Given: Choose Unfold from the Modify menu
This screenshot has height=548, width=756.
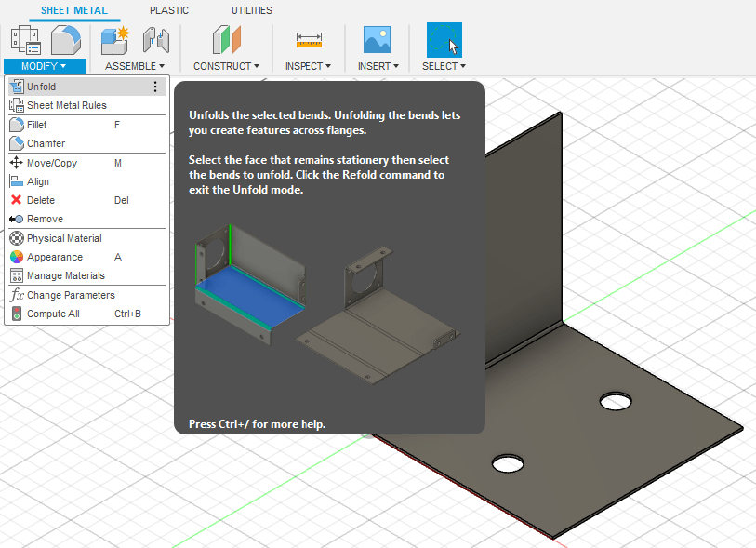Looking at the screenshot, I should tap(42, 87).
